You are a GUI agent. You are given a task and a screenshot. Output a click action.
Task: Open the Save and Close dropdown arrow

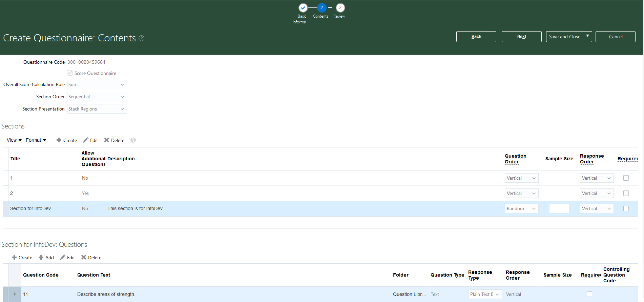[x=587, y=36]
